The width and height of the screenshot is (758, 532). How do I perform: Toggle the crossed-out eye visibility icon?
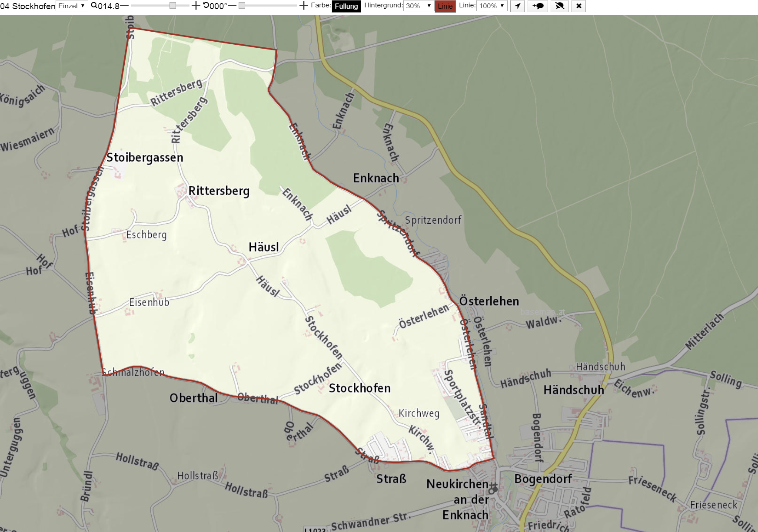560,6
